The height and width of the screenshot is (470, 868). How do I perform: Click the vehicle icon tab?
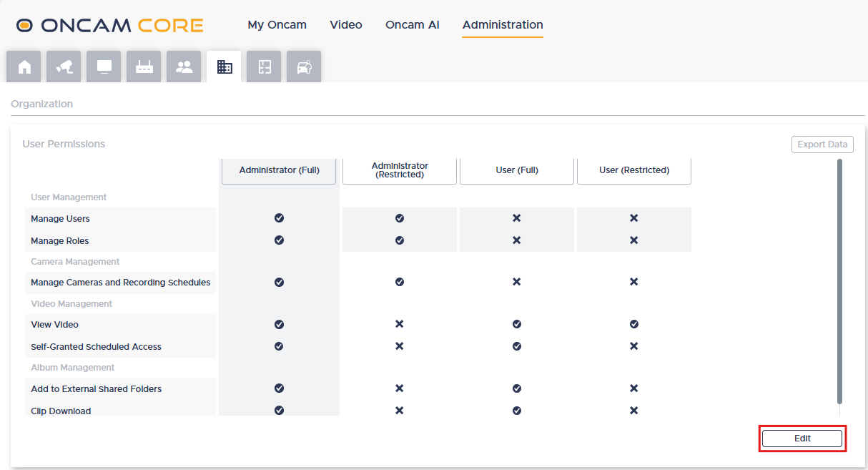(x=305, y=67)
